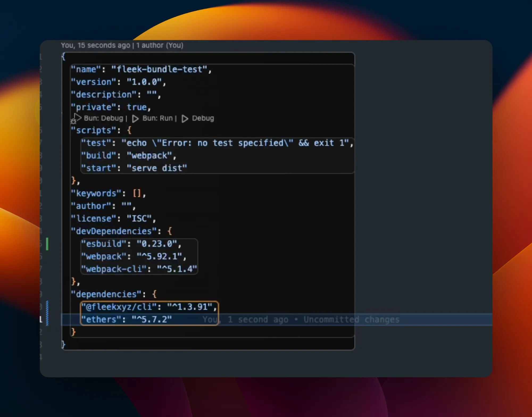Start Bun: Debug code lens
This screenshot has width=532, height=417.
click(103, 118)
